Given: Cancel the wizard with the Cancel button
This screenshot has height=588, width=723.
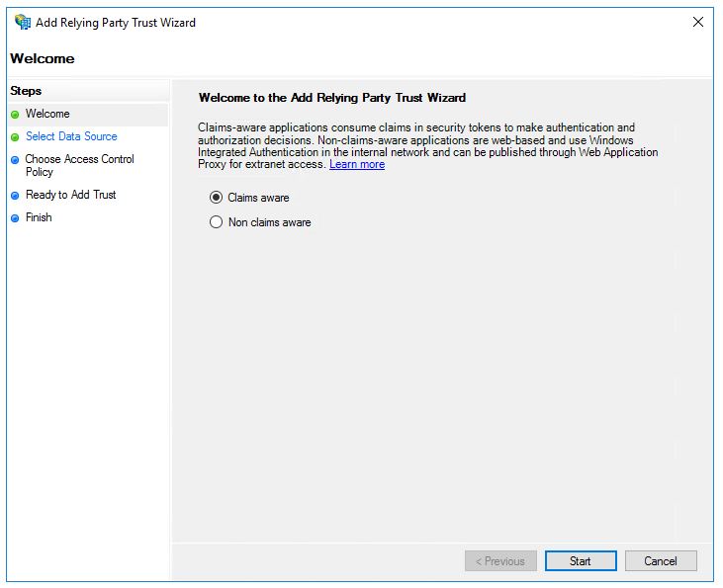Looking at the screenshot, I should 661,560.
